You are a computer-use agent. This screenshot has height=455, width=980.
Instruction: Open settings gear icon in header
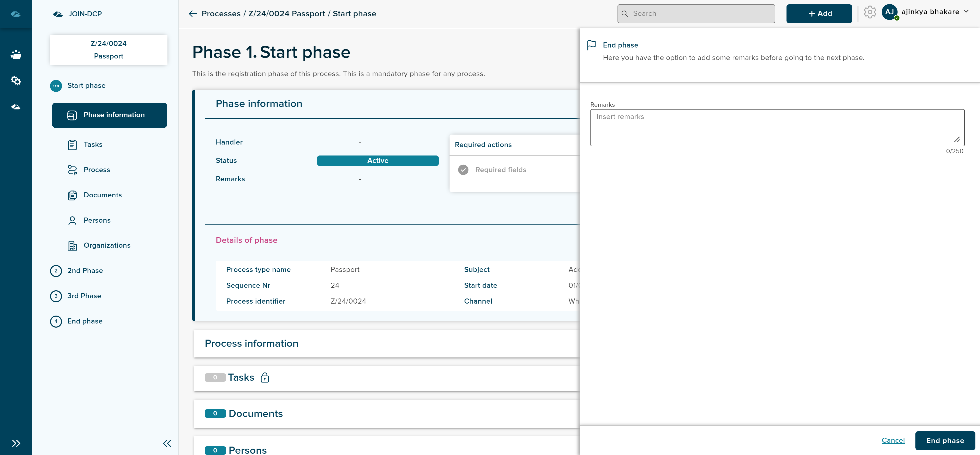pyautogui.click(x=870, y=13)
